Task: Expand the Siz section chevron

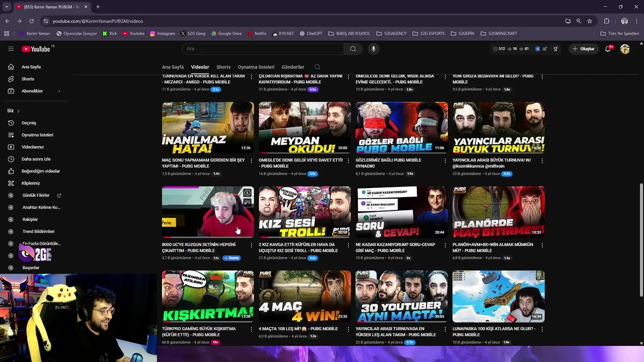Action: 18,111
